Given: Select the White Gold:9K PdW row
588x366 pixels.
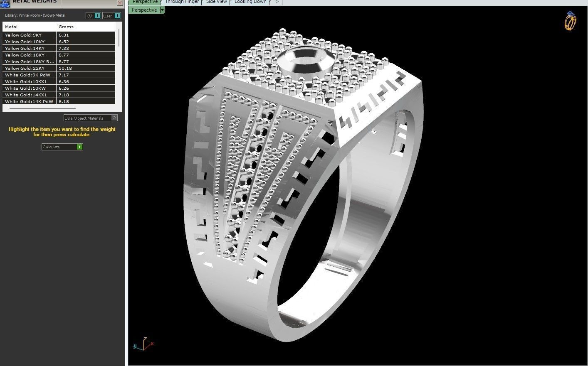Looking at the screenshot, I should click(x=59, y=75).
